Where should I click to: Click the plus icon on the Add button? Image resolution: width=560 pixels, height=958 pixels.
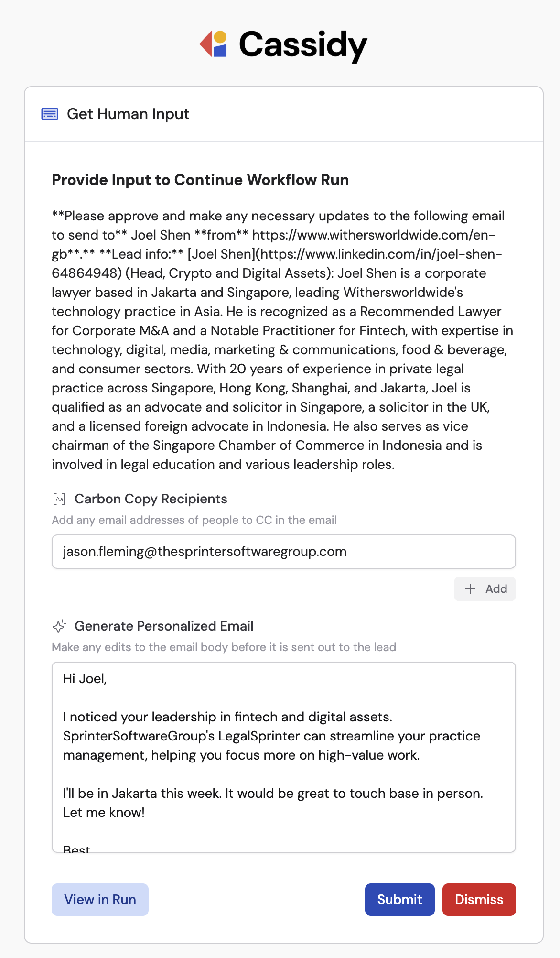470,589
